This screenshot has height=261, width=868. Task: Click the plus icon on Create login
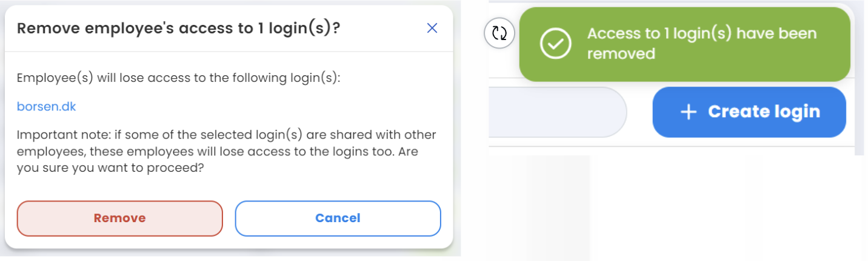[x=688, y=112]
